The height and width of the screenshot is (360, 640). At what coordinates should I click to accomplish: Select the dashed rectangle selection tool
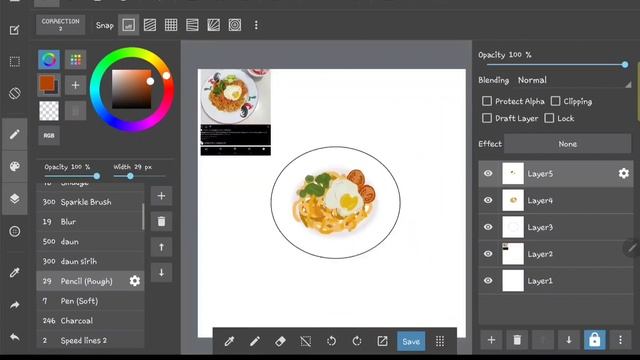coord(15,62)
